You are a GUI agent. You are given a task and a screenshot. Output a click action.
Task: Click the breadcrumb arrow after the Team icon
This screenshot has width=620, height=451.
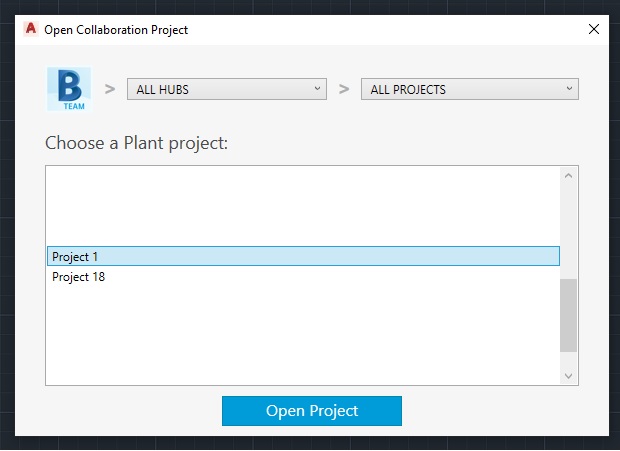(110, 89)
